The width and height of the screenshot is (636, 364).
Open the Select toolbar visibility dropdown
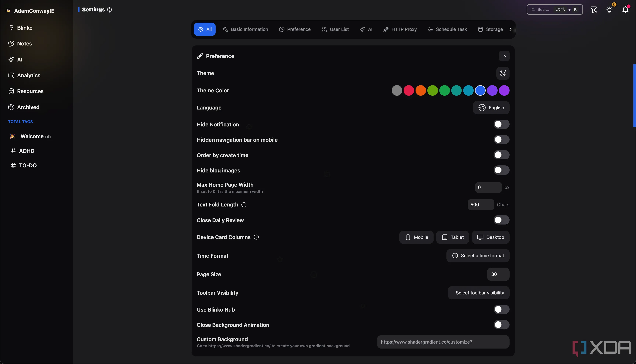pos(478,293)
